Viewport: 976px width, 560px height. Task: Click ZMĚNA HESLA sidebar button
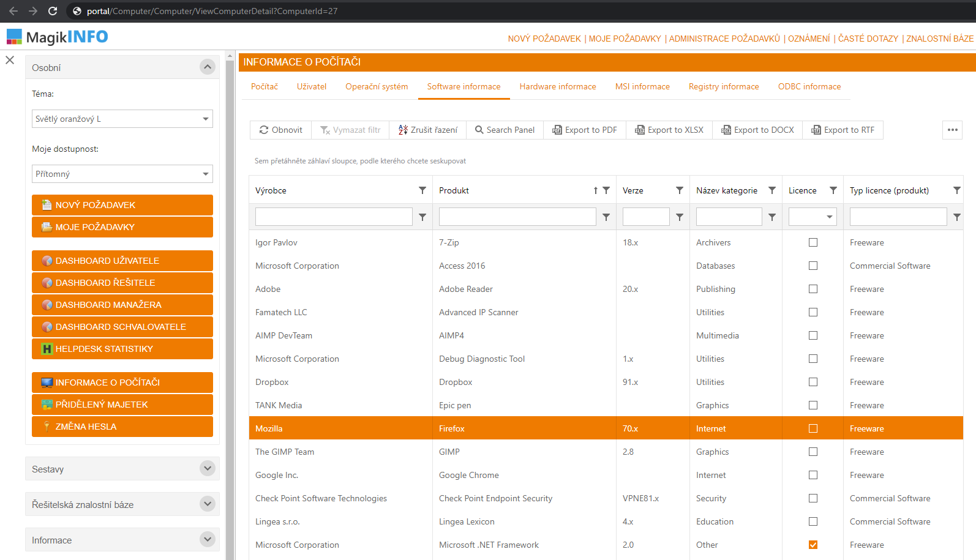pos(122,427)
